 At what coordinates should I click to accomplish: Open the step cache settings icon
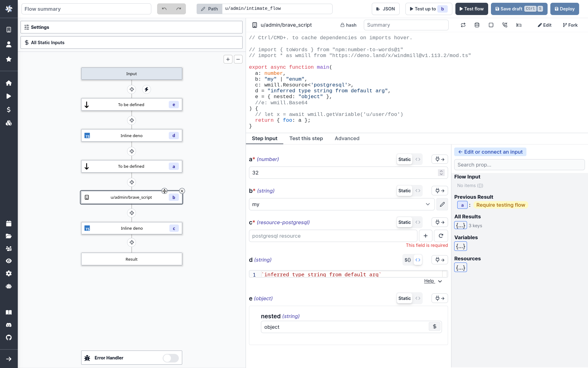477,25
